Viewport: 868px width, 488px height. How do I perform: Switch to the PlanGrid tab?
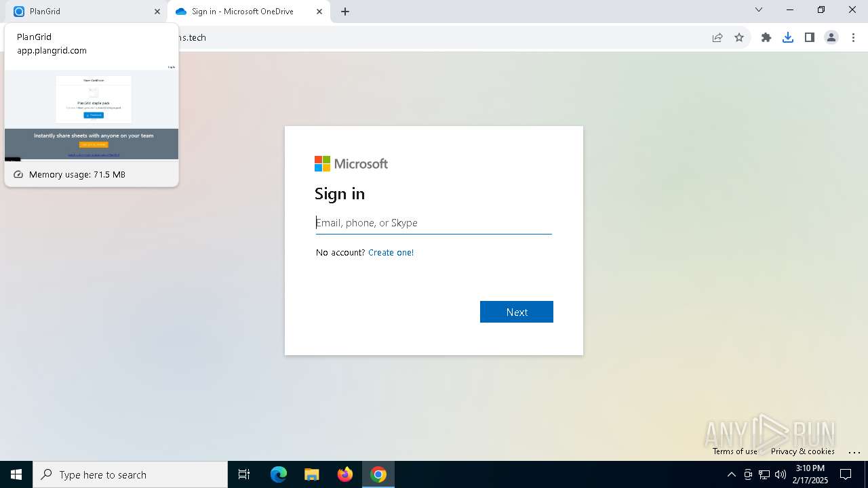point(83,12)
